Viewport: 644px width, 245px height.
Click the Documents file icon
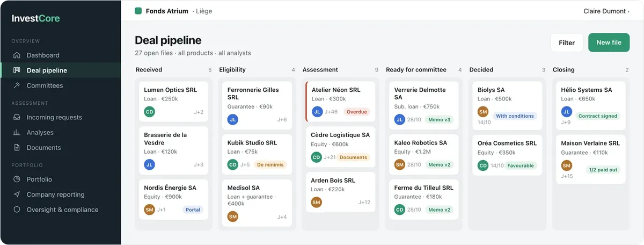click(17, 148)
